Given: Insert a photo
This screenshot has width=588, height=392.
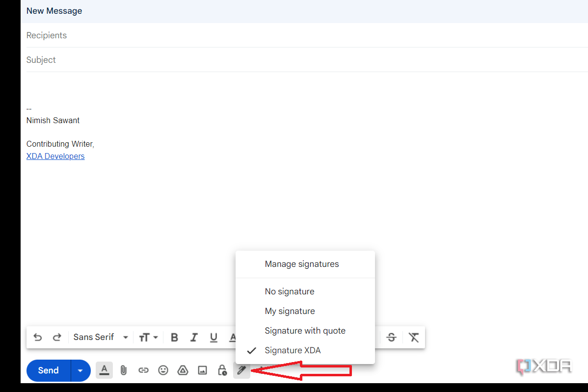Looking at the screenshot, I should pos(203,370).
